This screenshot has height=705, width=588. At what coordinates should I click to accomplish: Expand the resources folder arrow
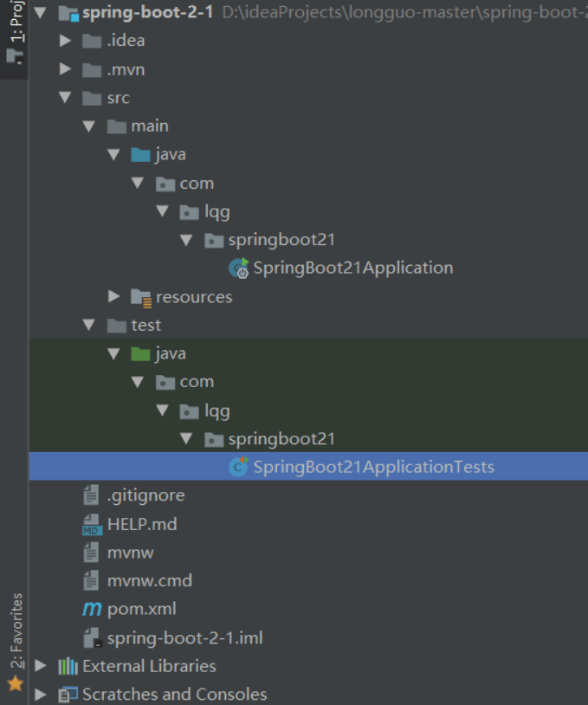(x=114, y=296)
